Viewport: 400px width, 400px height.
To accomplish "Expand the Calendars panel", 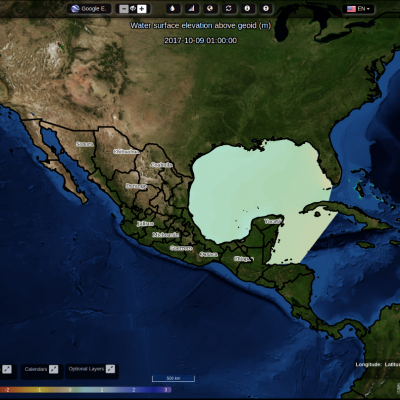I will [x=53, y=369].
